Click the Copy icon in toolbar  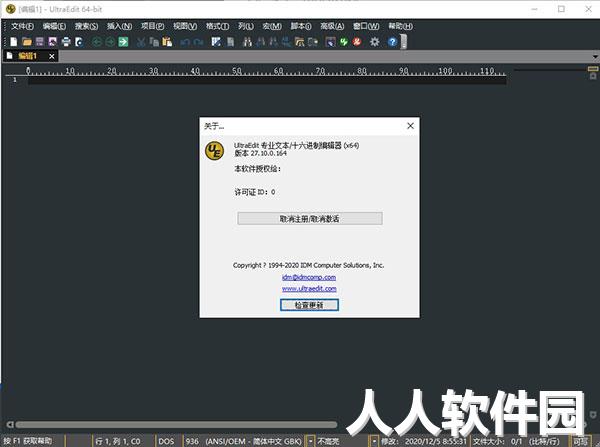click(154, 42)
